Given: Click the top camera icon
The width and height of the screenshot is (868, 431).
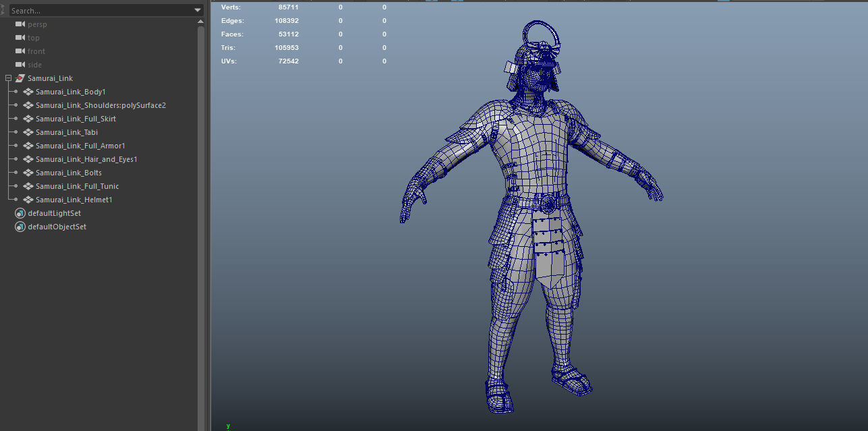Looking at the screenshot, I should click(x=20, y=38).
